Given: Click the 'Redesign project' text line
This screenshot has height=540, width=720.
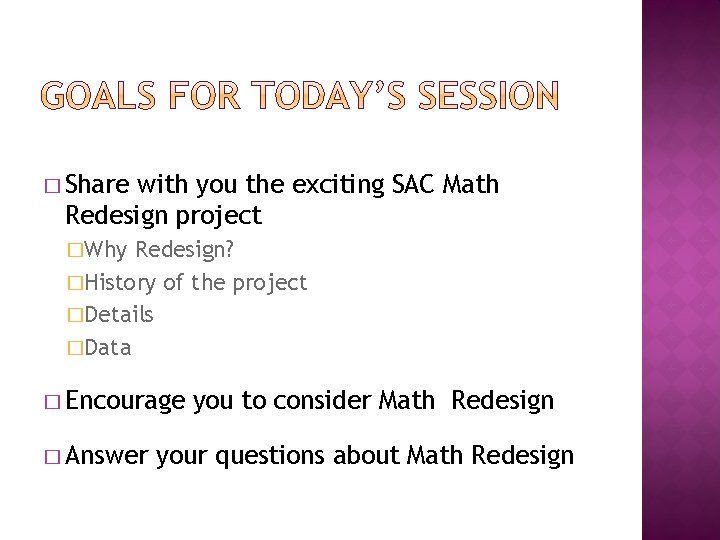Looking at the screenshot, I should 163,216.
